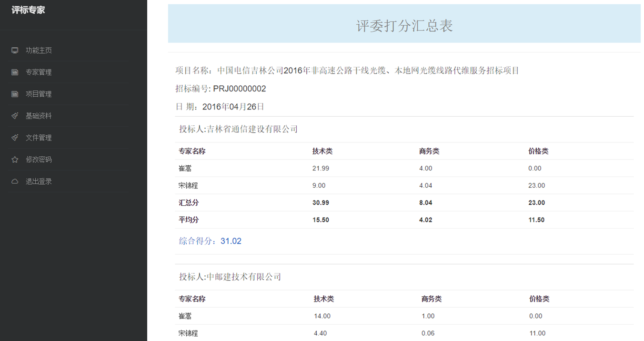Click the 评委打分汇总表 heading
This screenshot has width=644, height=341.
(x=404, y=26)
